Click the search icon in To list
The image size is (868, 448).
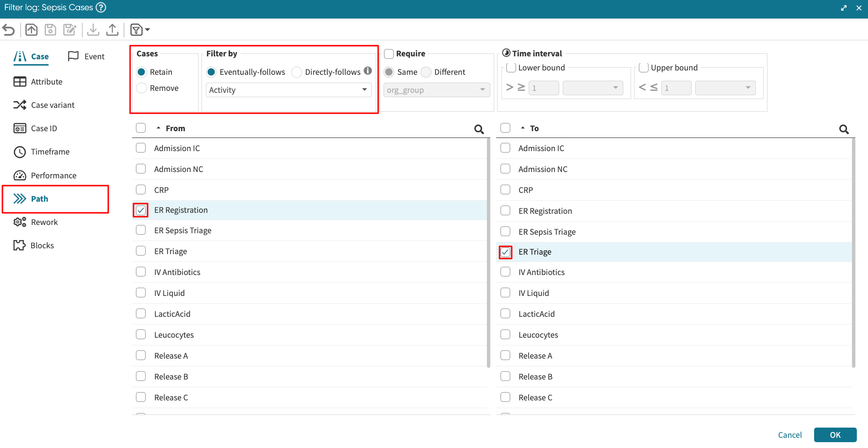[844, 129]
